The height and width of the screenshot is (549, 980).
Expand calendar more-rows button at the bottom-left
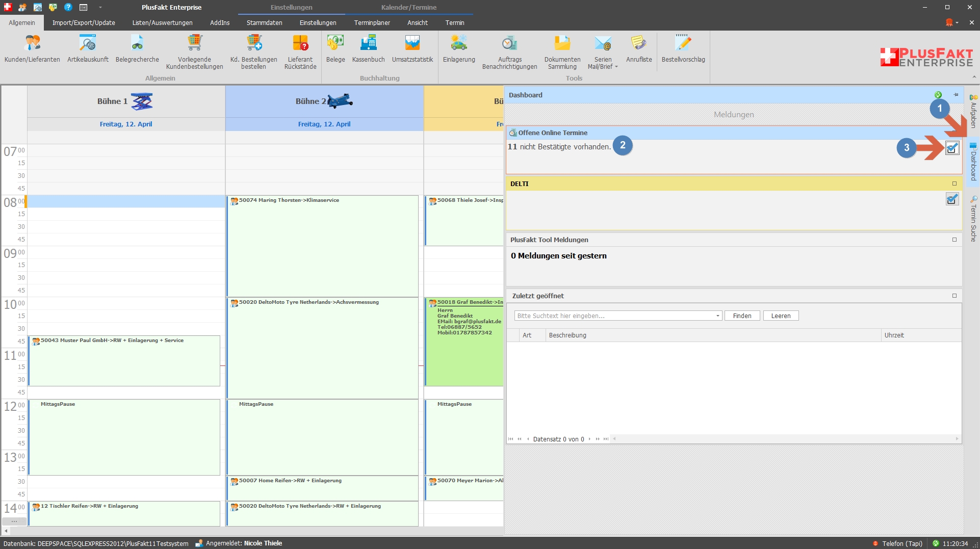(14, 521)
